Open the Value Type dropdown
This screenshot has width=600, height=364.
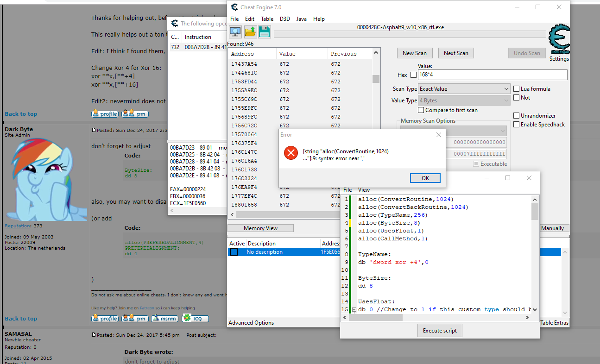[464, 100]
